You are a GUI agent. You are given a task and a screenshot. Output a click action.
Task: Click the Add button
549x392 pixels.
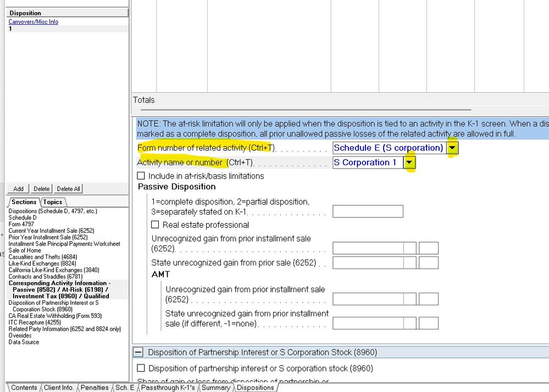tap(18, 188)
